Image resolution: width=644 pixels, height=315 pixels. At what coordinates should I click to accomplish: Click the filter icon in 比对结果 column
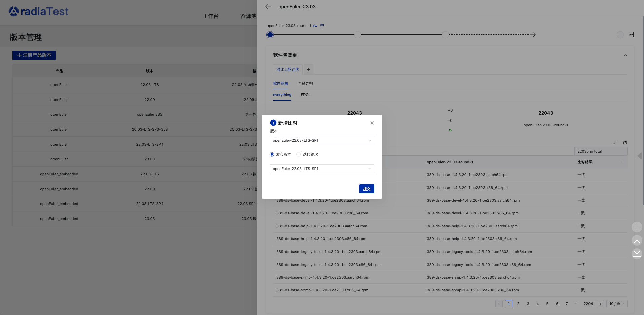(622, 162)
